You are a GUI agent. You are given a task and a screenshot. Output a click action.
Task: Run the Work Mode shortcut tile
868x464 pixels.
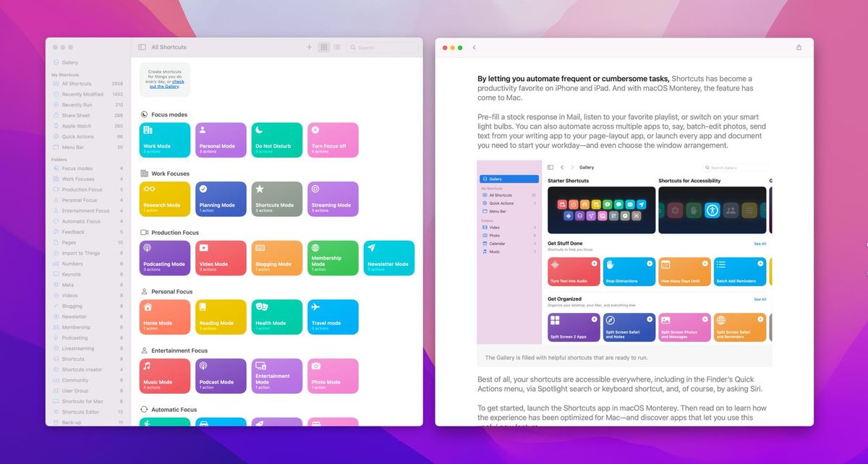164,139
